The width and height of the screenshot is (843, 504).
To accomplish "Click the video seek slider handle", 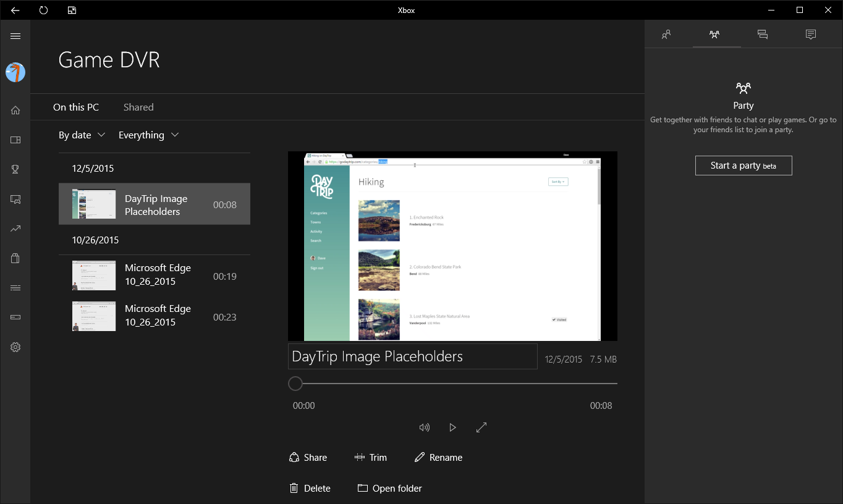I will pos(295,384).
